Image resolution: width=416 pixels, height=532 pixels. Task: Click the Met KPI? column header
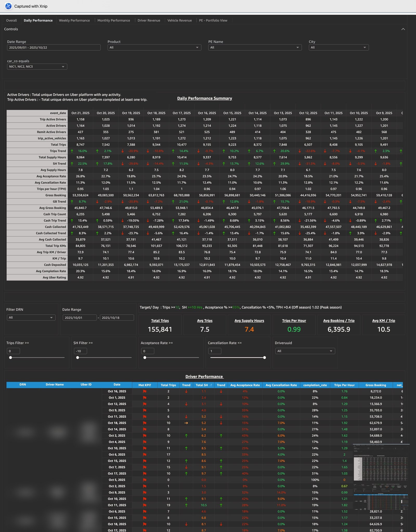click(145, 385)
